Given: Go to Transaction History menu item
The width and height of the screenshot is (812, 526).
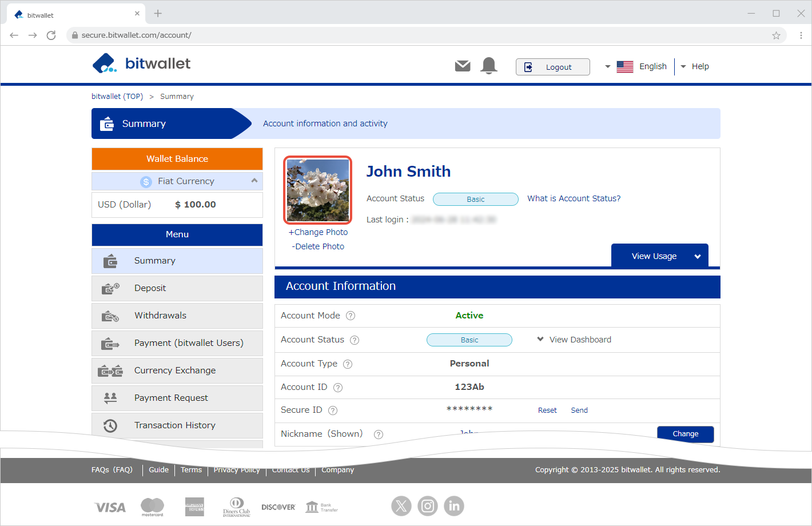Looking at the screenshot, I should point(177,425).
